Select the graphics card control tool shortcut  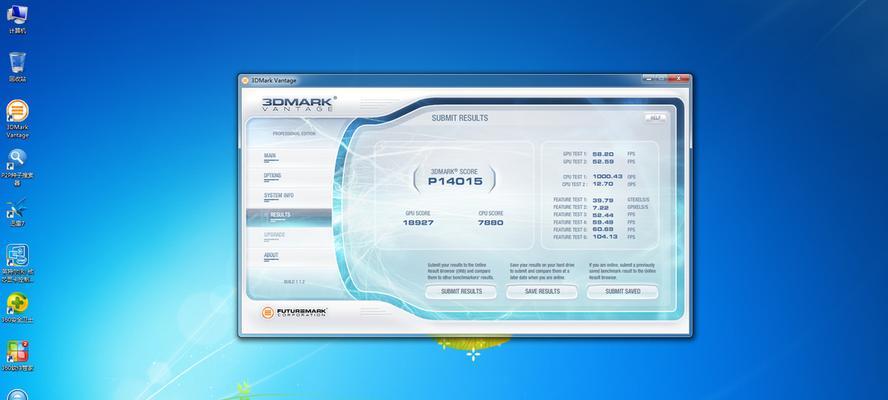point(17,263)
